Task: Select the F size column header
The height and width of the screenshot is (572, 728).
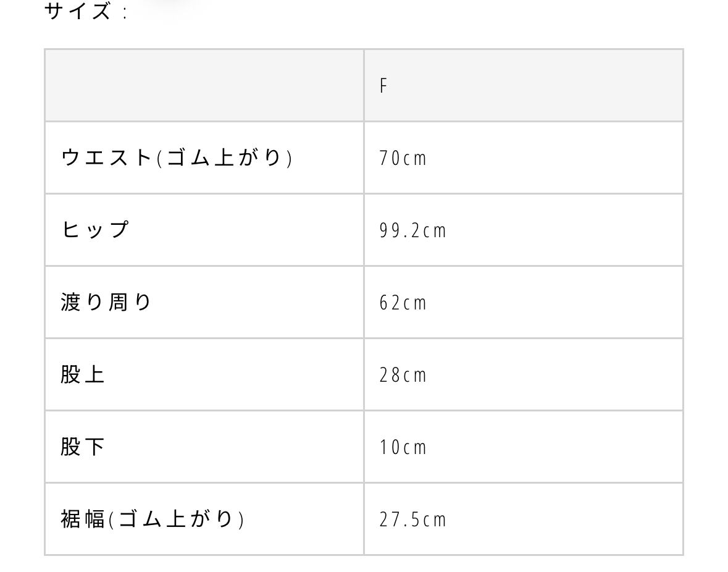Action: pos(383,86)
